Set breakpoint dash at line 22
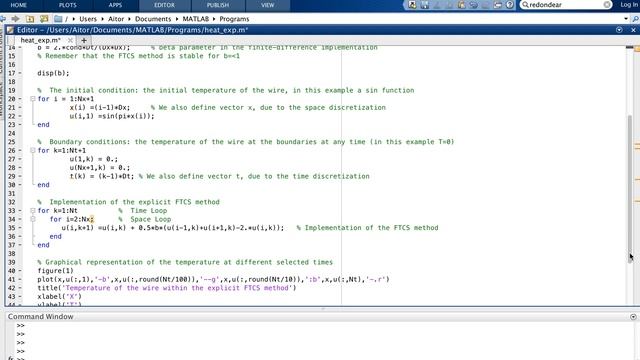 (20, 116)
